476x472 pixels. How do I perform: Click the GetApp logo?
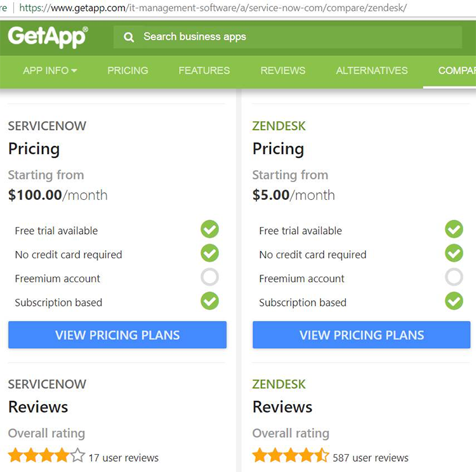pyautogui.click(x=48, y=37)
